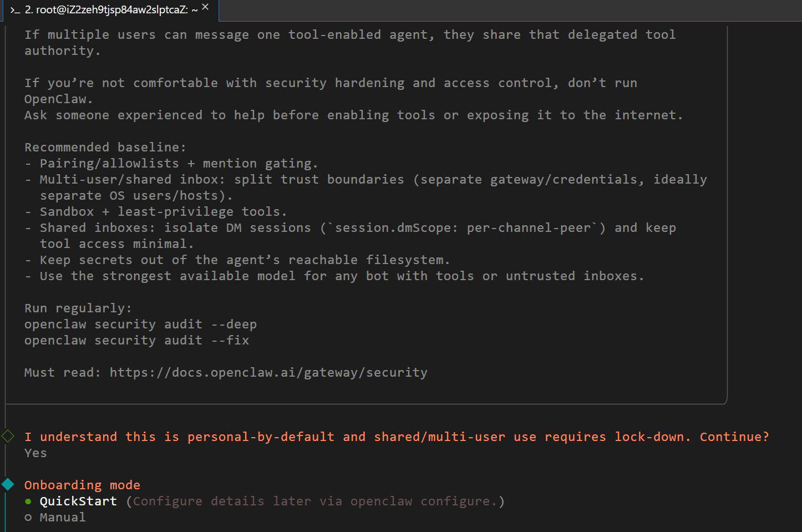Screen dimensions: 802x532
Task: Select the QuickStart onboarding radio option
Action: tap(28, 501)
